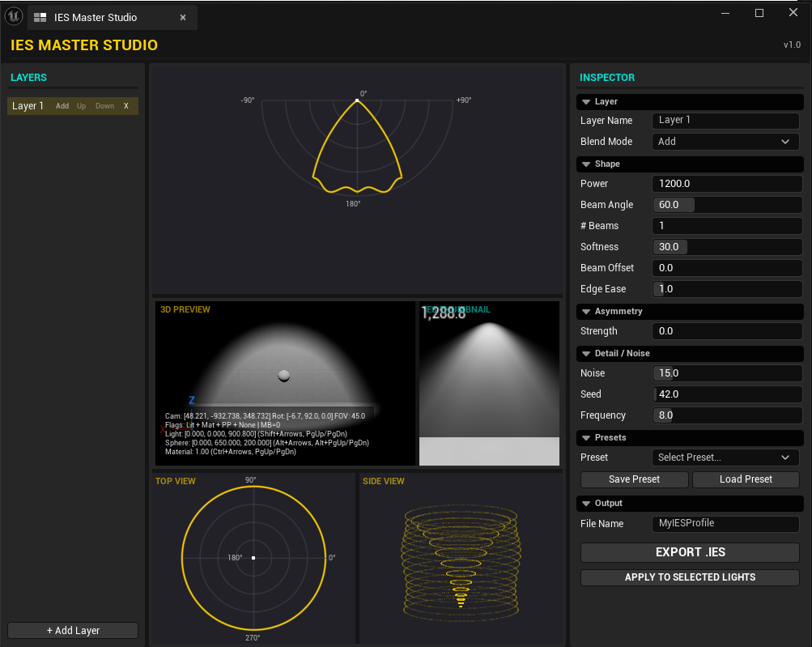
Task: Click the IES Master Studio tab layout icon
Action: pyautogui.click(x=40, y=18)
